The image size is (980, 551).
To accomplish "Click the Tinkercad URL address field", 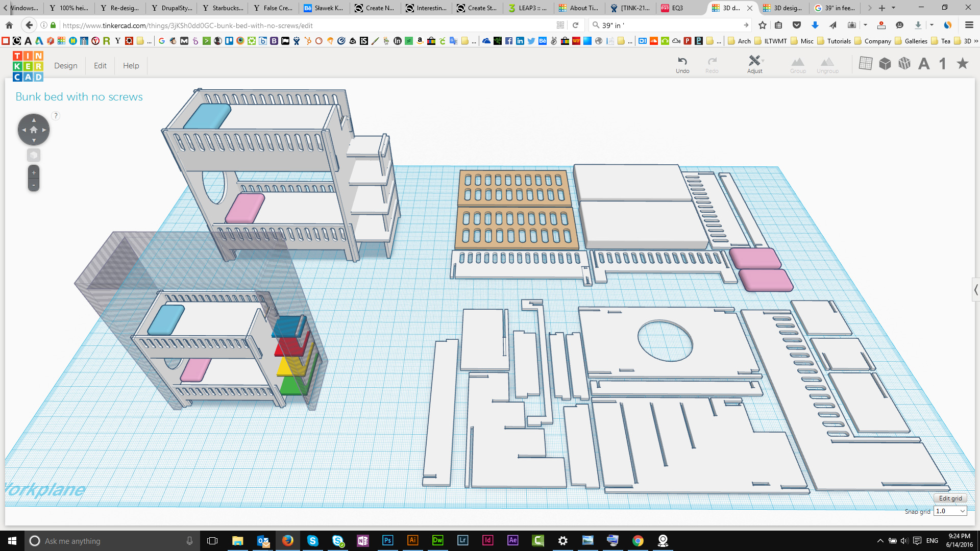I will click(306, 25).
